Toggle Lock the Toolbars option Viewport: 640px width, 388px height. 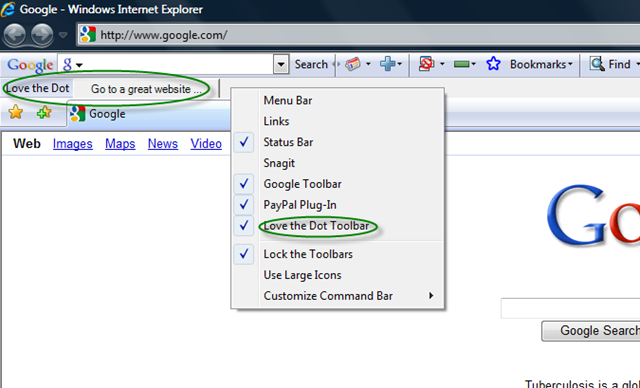338,254
